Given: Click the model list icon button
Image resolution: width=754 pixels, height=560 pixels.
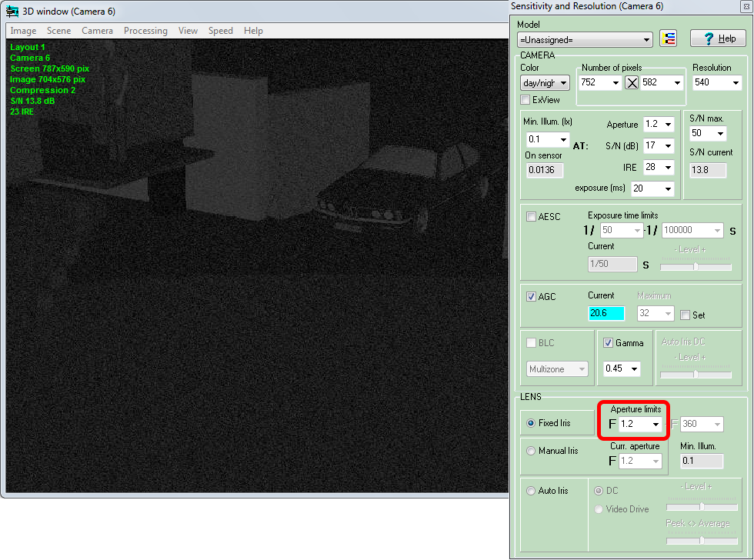Looking at the screenshot, I should [x=669, y=39].
